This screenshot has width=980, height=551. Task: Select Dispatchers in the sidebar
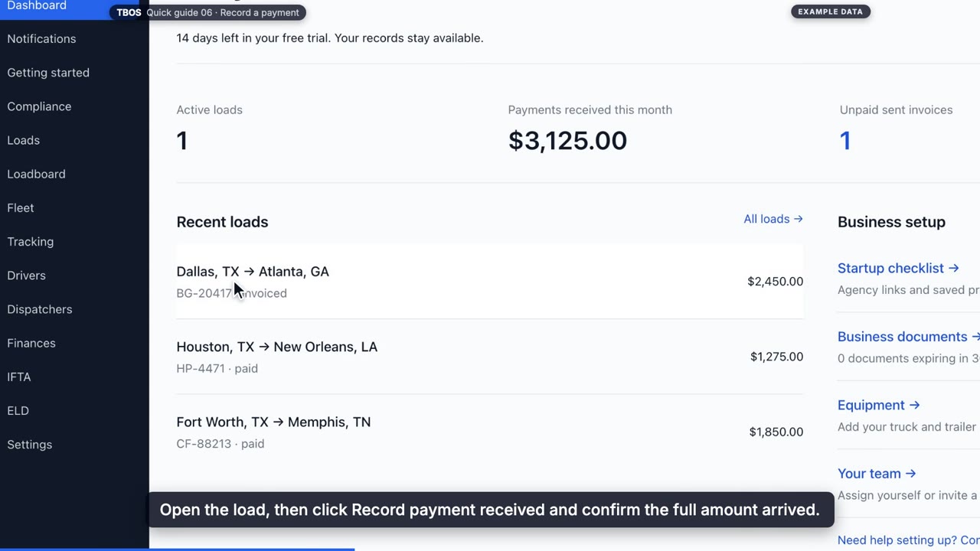point(39,309)
